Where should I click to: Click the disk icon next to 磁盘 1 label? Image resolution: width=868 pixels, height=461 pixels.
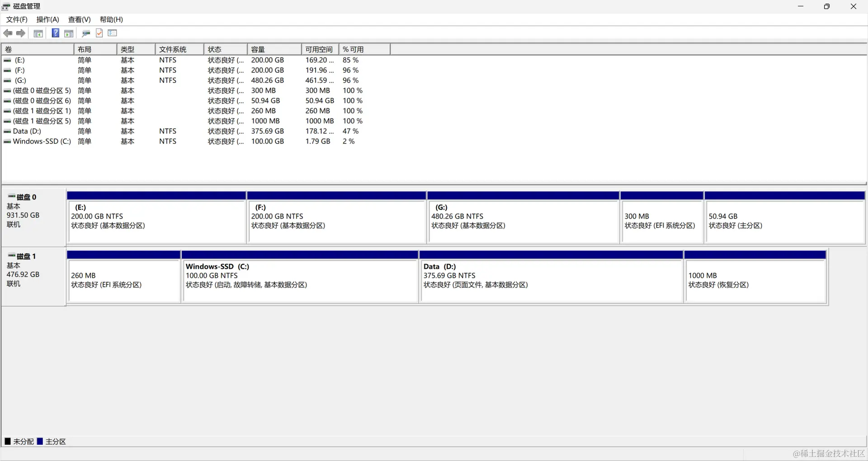[12, 256]
